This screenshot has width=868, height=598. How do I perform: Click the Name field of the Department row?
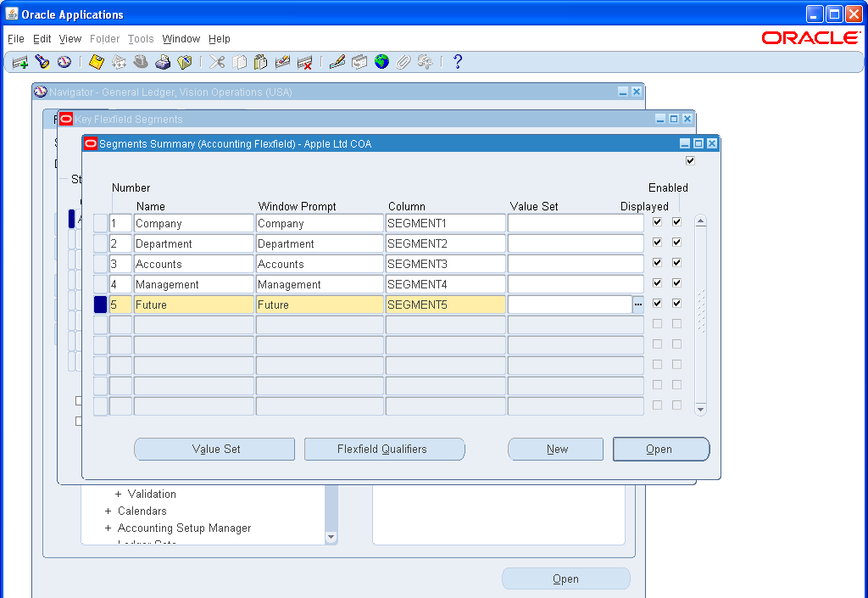click(x=193, y=243)
